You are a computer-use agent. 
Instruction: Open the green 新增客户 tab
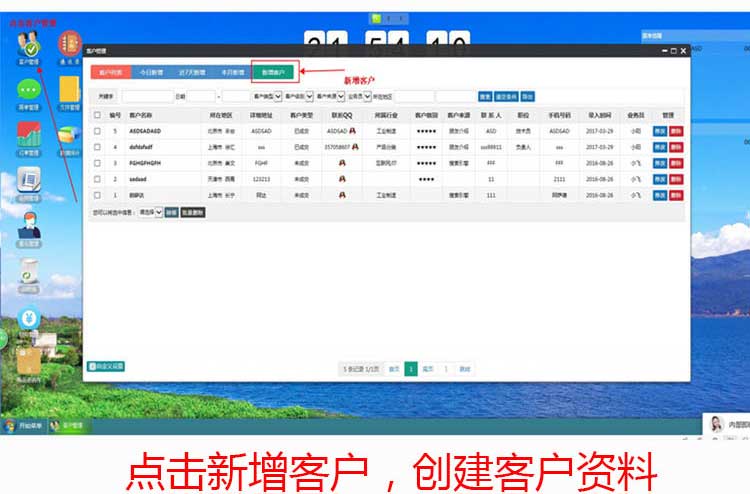pyautogui.click(x=273, y=72)
